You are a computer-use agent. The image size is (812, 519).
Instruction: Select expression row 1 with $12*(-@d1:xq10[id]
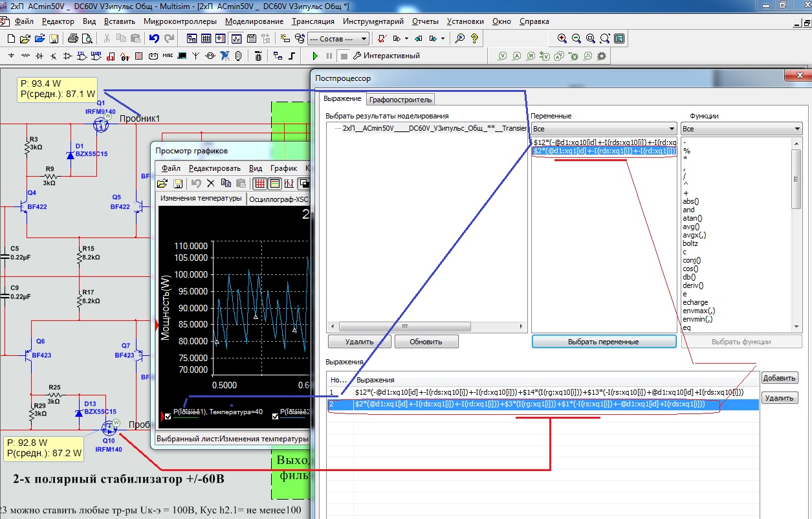pyautogui.click(x=543, y=392)
